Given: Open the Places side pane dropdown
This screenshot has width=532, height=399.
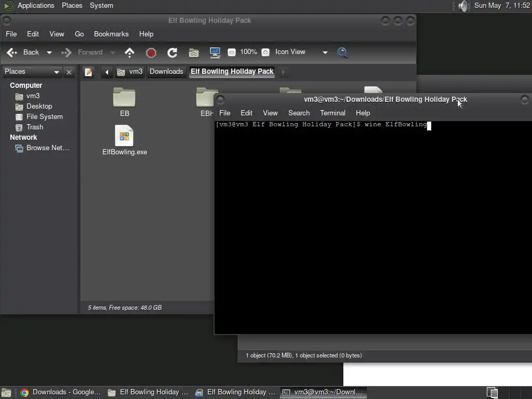Looking at the screenshot, I should pos(32,72).
